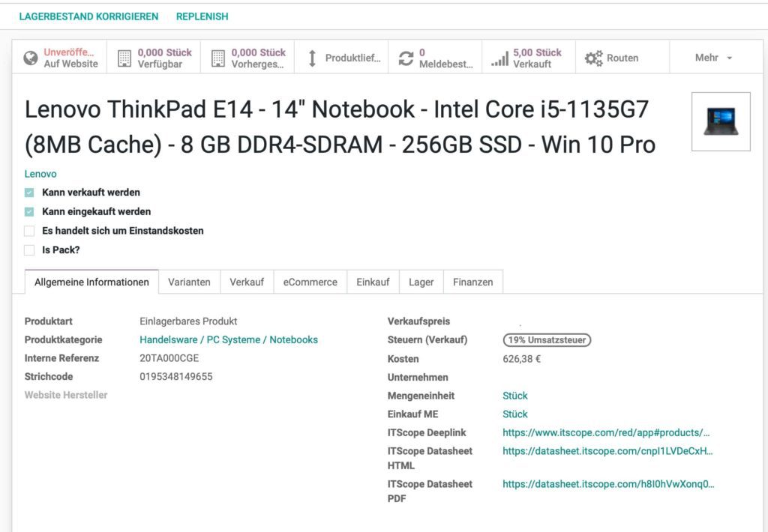The height and width of the screenshot is (532, 768).
Task: Click the laptop product image thumbnail
Action: coord(721,122)
